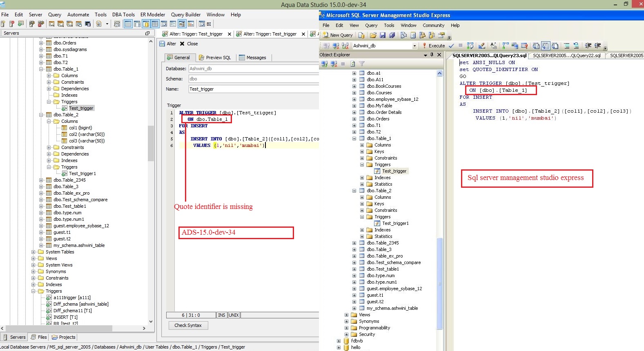
Task: Click the red Execute exclamation icon
Action: click(424, 46)
